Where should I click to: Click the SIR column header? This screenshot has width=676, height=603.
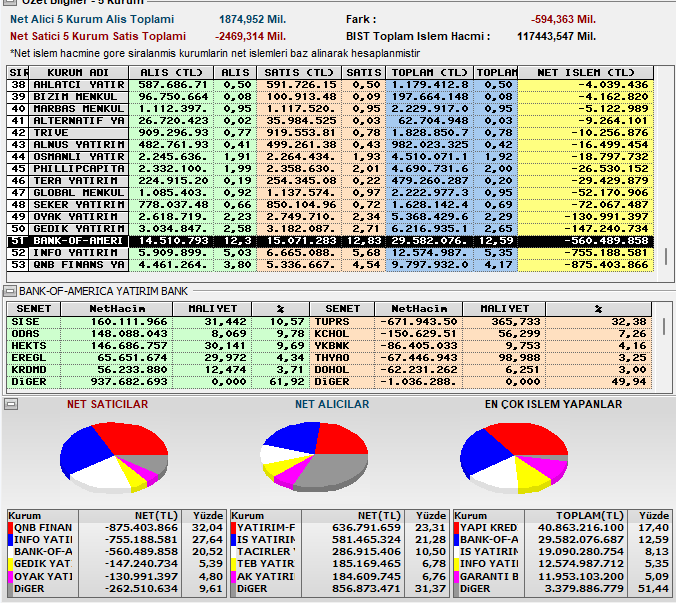(x=18, y=72)
